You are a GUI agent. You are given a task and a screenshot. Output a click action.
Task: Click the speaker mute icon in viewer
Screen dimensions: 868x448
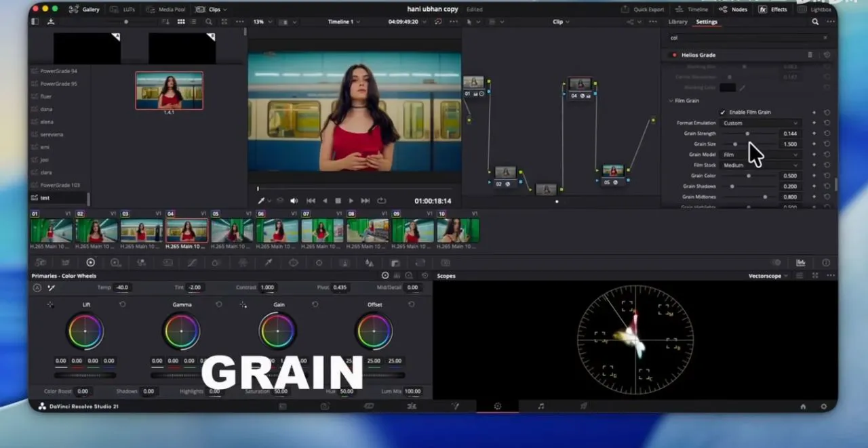tap(294, 201)
